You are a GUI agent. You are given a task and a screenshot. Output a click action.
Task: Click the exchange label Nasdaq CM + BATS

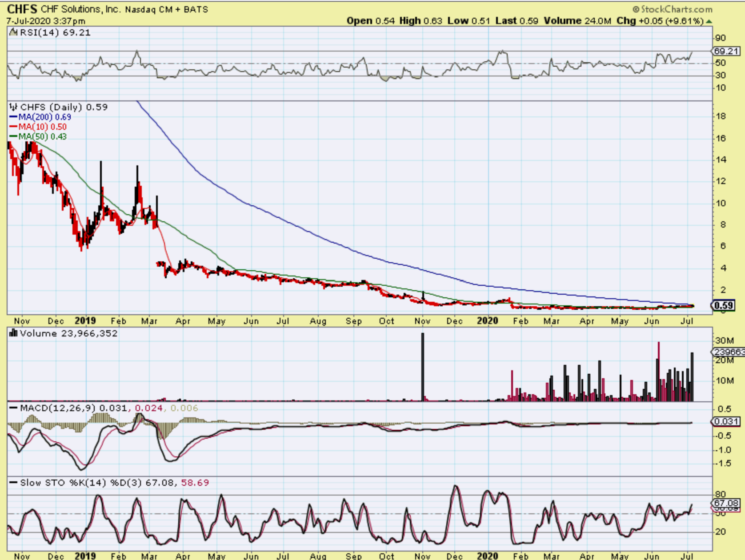pyautogui.click(x=167, y=9)
